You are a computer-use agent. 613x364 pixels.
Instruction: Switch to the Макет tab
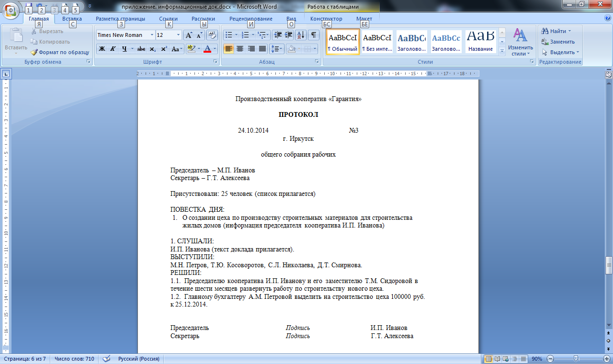tap(364, 19)
